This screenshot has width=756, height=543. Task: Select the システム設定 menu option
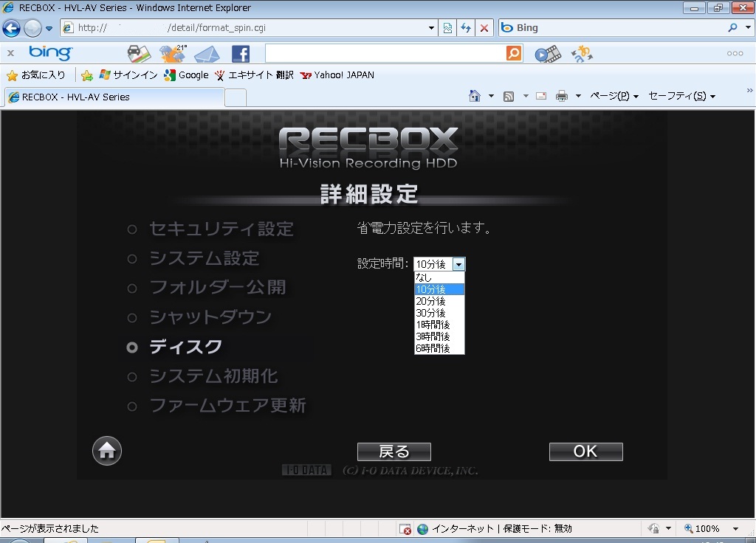coord(204,258)
